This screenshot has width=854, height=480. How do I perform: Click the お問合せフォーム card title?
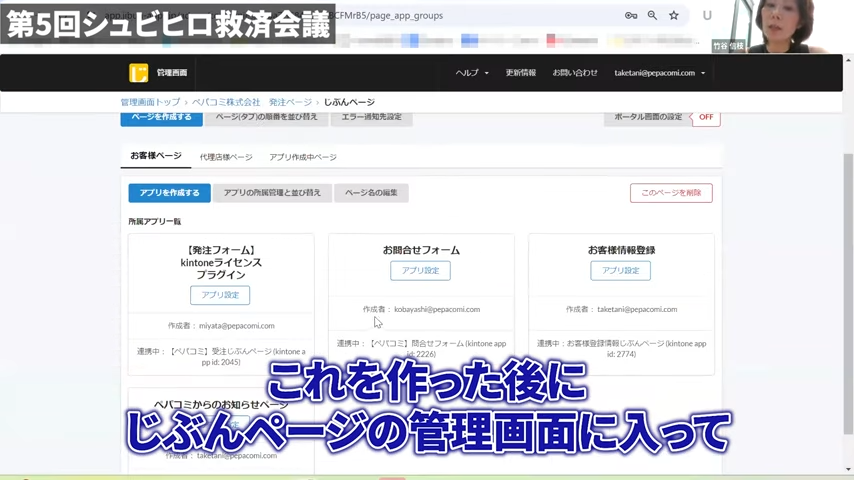[421, 250]
